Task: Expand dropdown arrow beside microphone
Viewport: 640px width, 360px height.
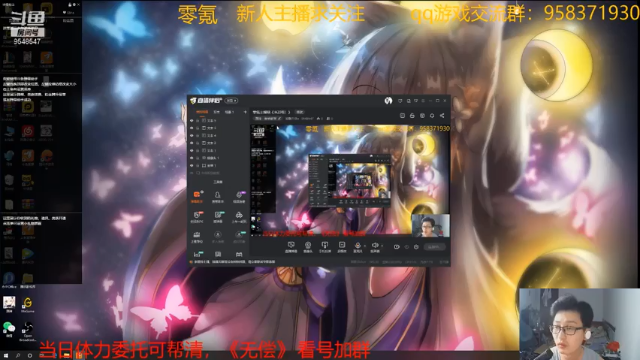Action: point(364,246)
